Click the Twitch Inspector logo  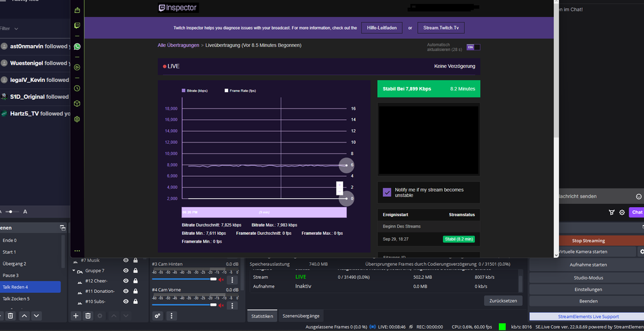(179, 7)
